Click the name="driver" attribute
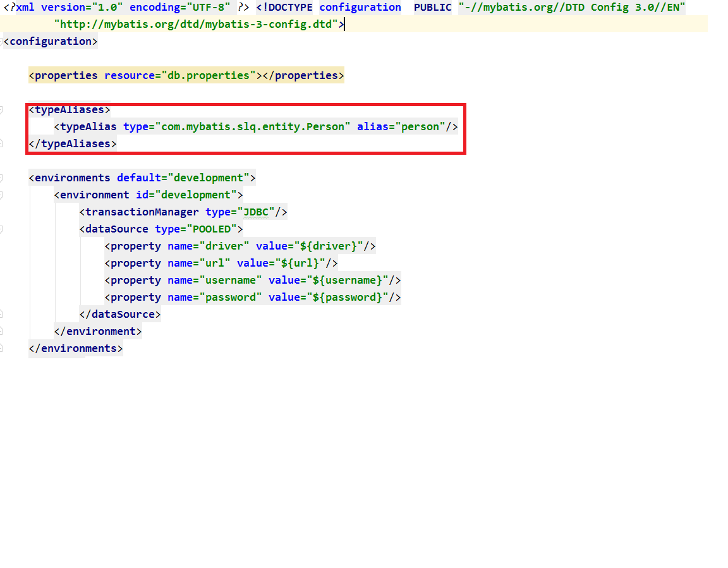The height and width of the screenshot is (568, 728). (209, 246)
